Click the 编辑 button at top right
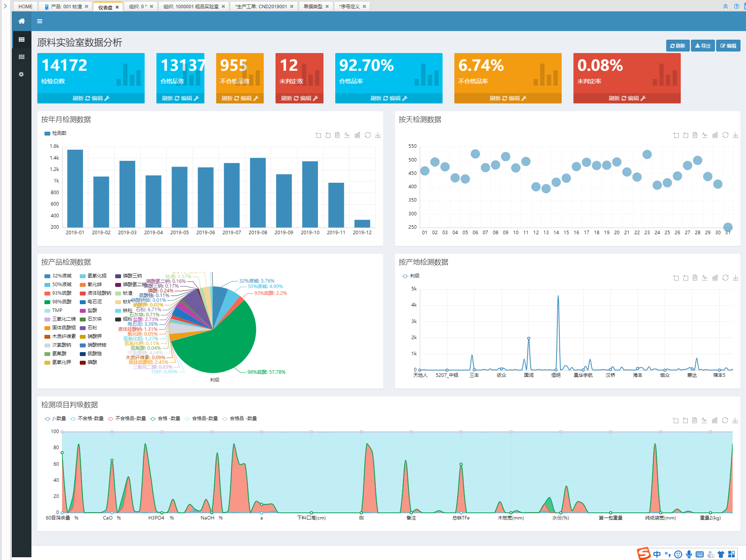 (728, 46)
